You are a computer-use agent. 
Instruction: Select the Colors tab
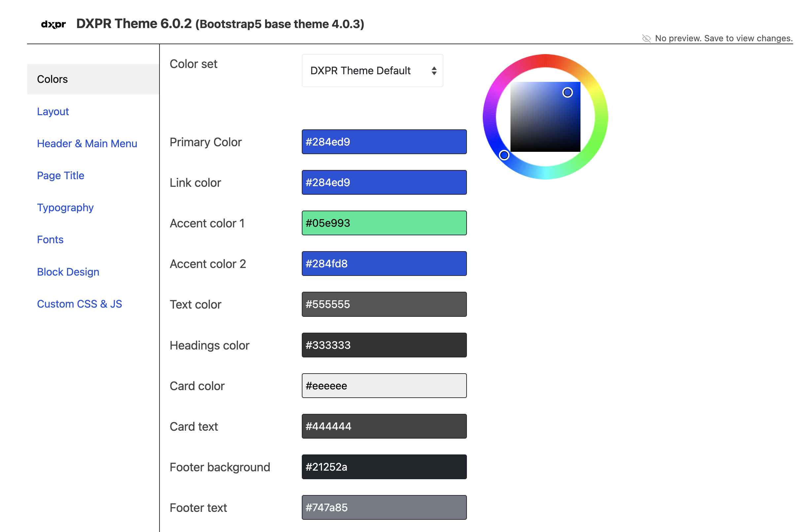coord(52,79)
